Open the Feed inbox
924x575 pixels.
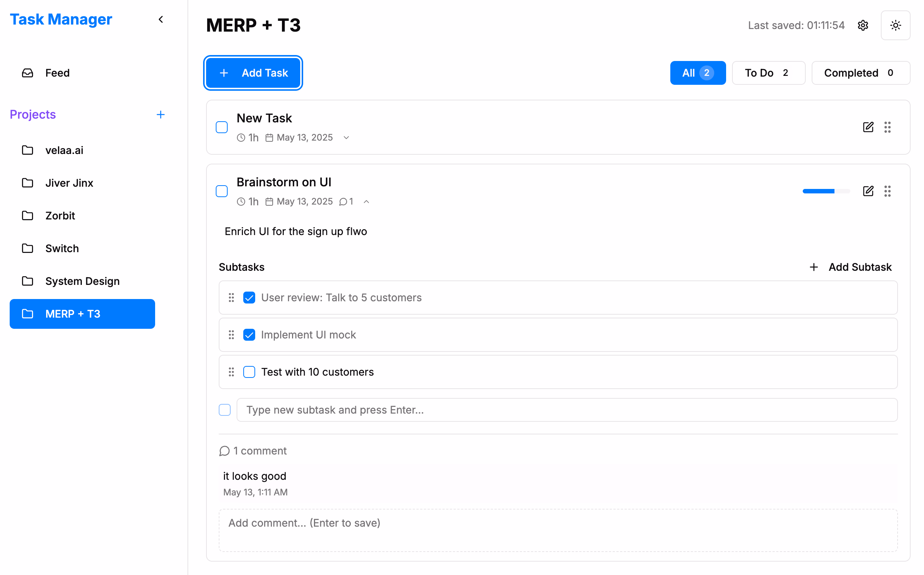click(57, 73)
